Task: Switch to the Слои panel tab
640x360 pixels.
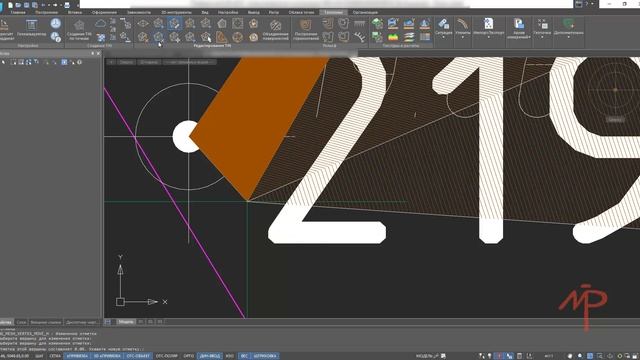Action: [x=21, y=322]
